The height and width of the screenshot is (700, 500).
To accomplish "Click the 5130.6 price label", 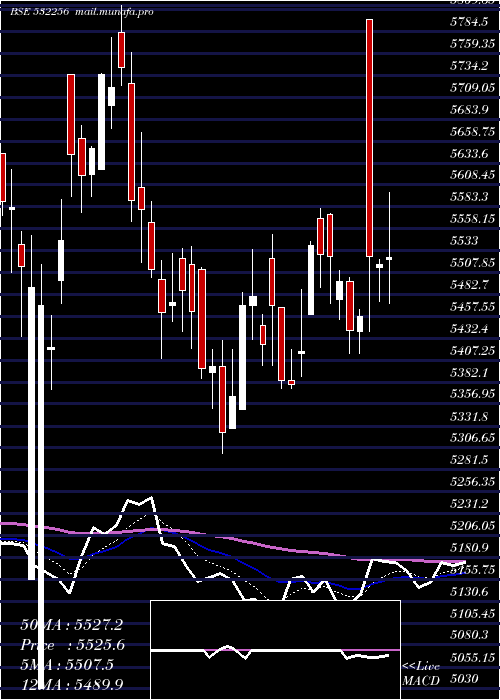I will [x=469, y=591].
